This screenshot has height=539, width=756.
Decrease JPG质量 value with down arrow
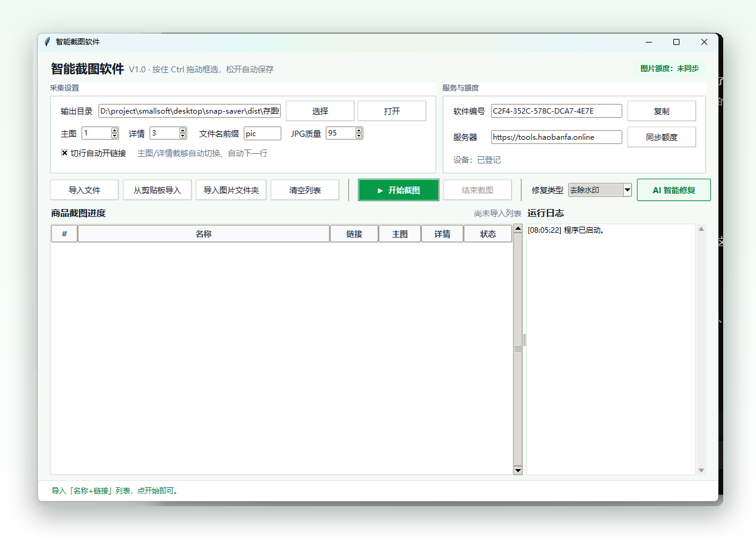(359, 136)
